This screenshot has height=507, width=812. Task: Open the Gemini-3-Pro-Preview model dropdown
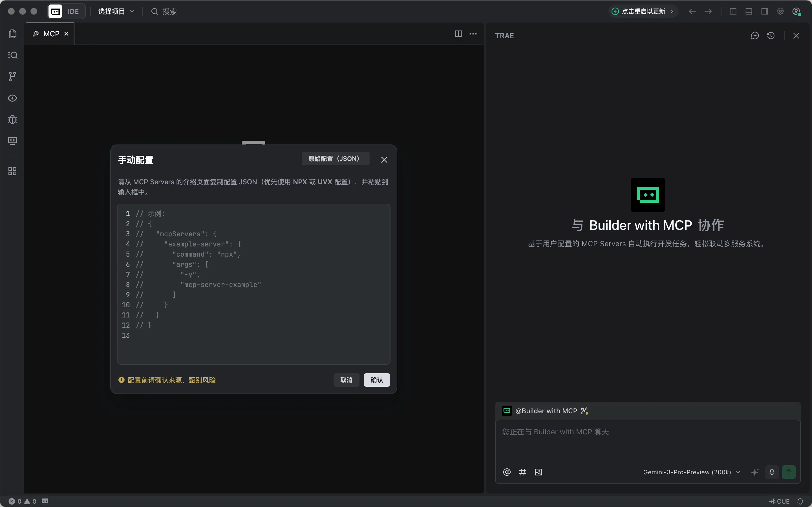[x=691, y=472]
